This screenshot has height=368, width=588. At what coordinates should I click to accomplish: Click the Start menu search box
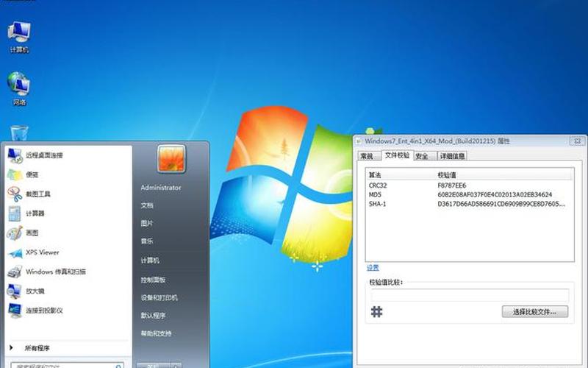point(67,365)
